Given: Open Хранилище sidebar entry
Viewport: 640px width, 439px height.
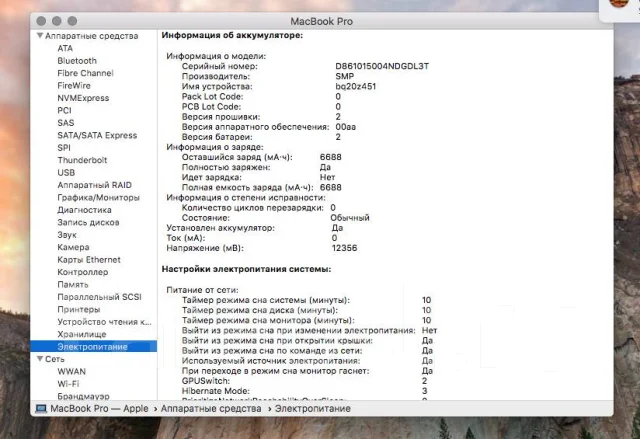Looking at the screenshot, I should 82,335.
